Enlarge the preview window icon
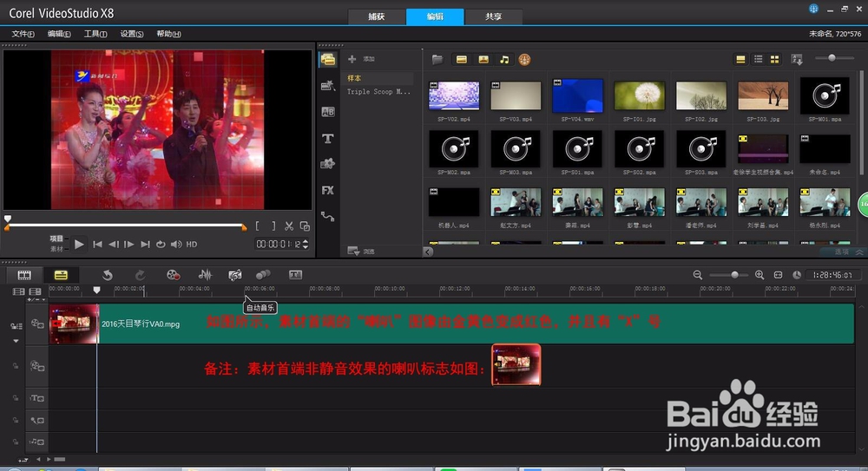This screenshot has width=868, height=471. (x=305, y=226)
